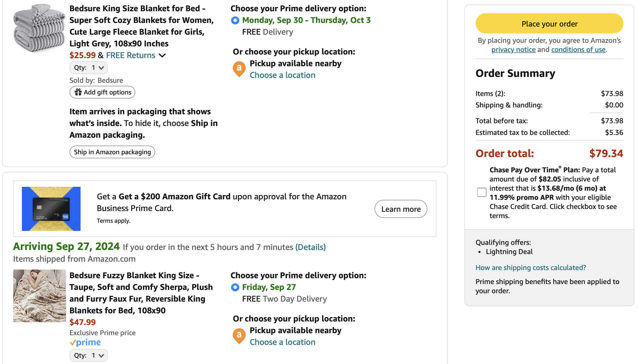Open the taupe fuzzy blanket thumbnail
This screenshot has height=364, width=638.
(40, 296)
